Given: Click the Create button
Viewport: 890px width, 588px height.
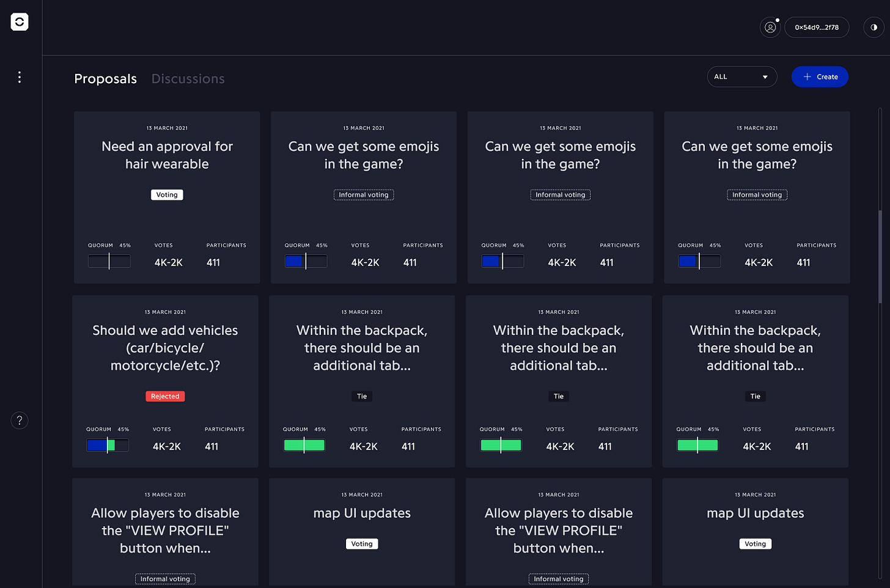Looking at the screenshot, I should (x=820, y=77).
